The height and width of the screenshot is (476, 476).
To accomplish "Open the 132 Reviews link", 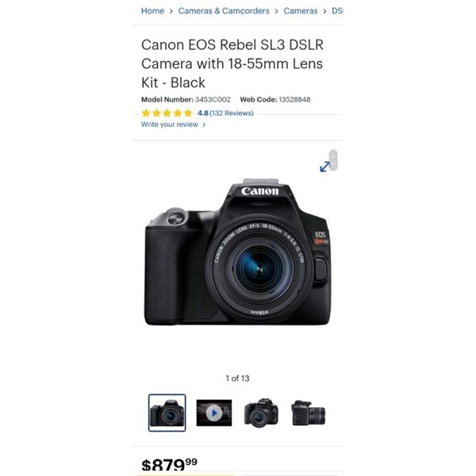I will [232, 113].
